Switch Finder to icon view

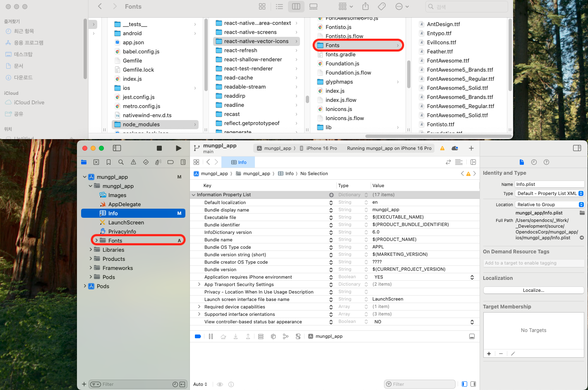[262, 7]
